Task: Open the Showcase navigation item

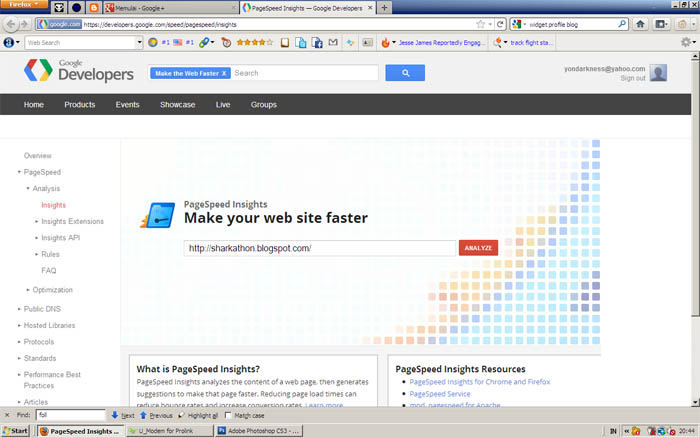Action: coord(178,104)
